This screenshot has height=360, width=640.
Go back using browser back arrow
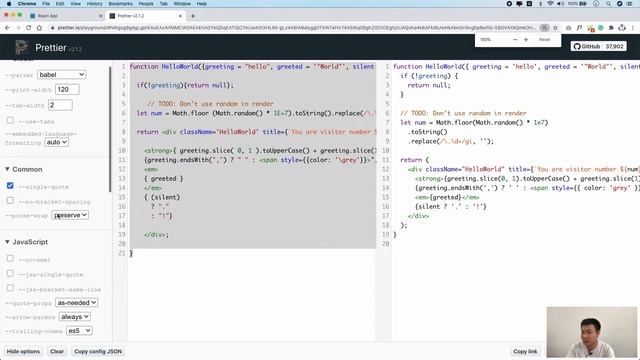[7, 28]
